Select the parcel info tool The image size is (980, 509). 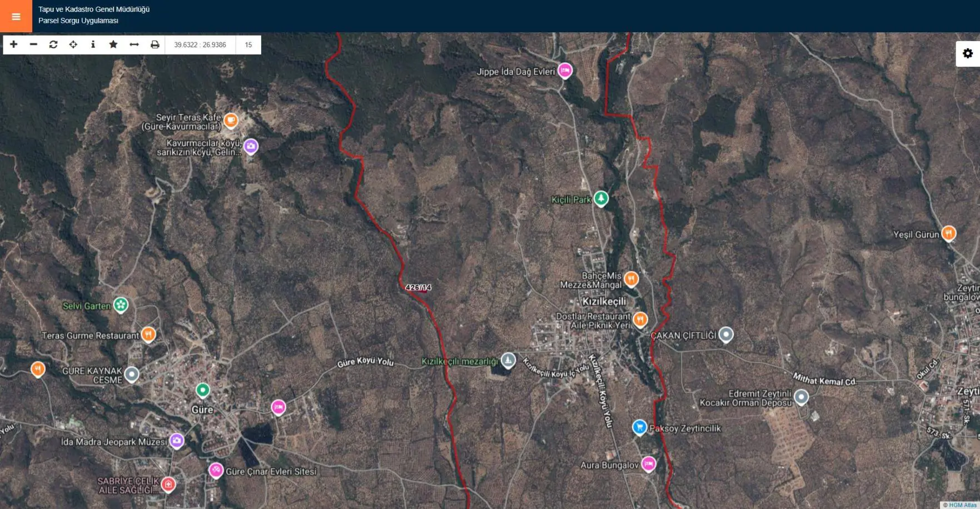pos(93,44)
